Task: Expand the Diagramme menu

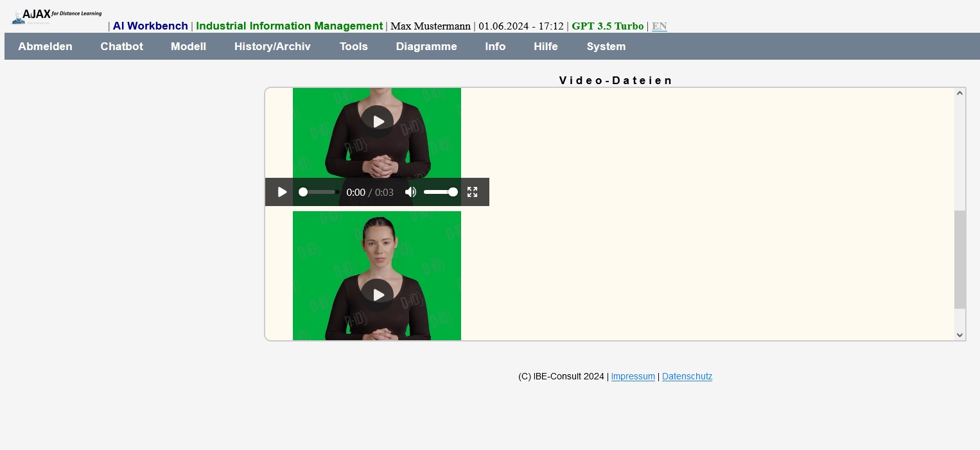Action: pos(426,46)
